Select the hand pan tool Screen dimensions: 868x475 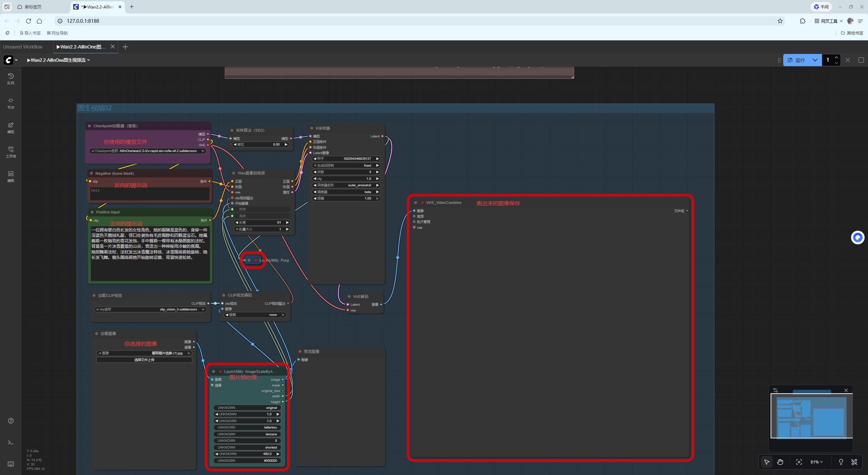click(780, 462)
